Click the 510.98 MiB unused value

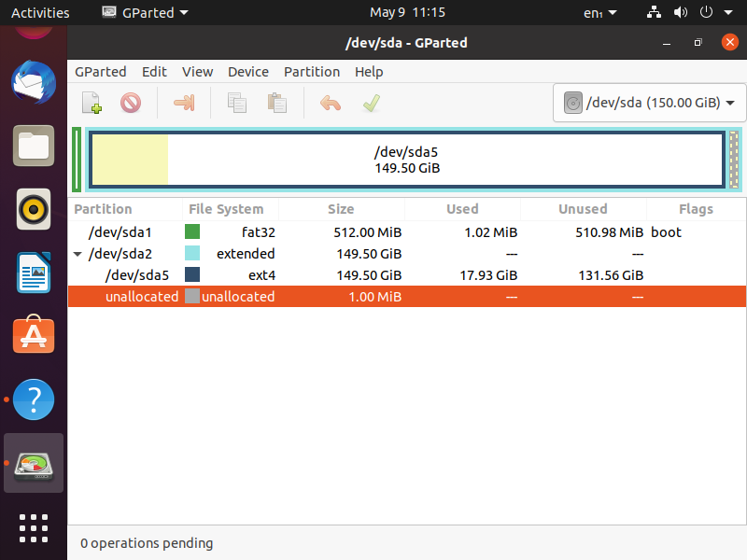(x=610, y=232)
